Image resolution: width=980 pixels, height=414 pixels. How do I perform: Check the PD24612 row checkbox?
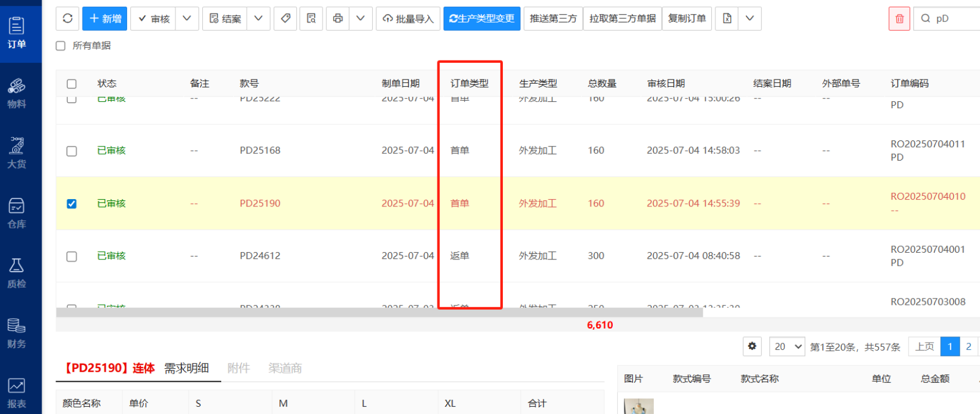[x=71, y=256]
